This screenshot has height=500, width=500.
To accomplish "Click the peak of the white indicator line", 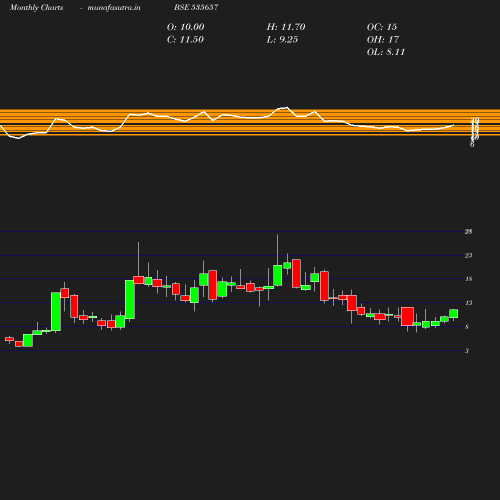I will pyautogui.click(x=287, y=107).
